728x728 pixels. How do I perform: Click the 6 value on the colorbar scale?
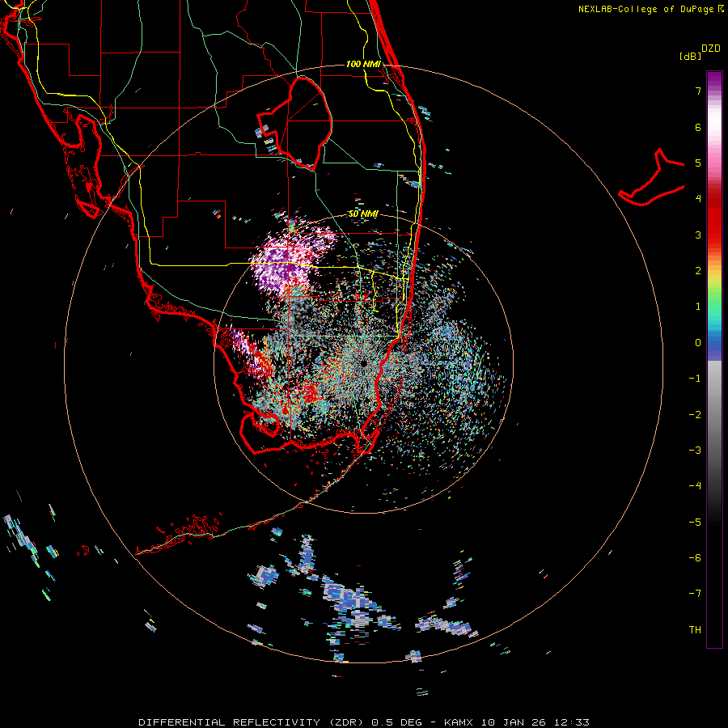pos(698,127)
